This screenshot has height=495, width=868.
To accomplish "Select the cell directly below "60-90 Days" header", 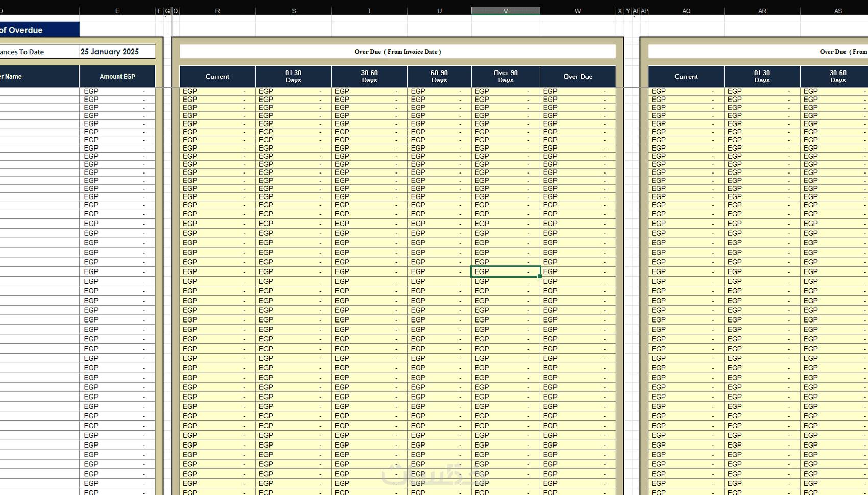I will (440, 91).
